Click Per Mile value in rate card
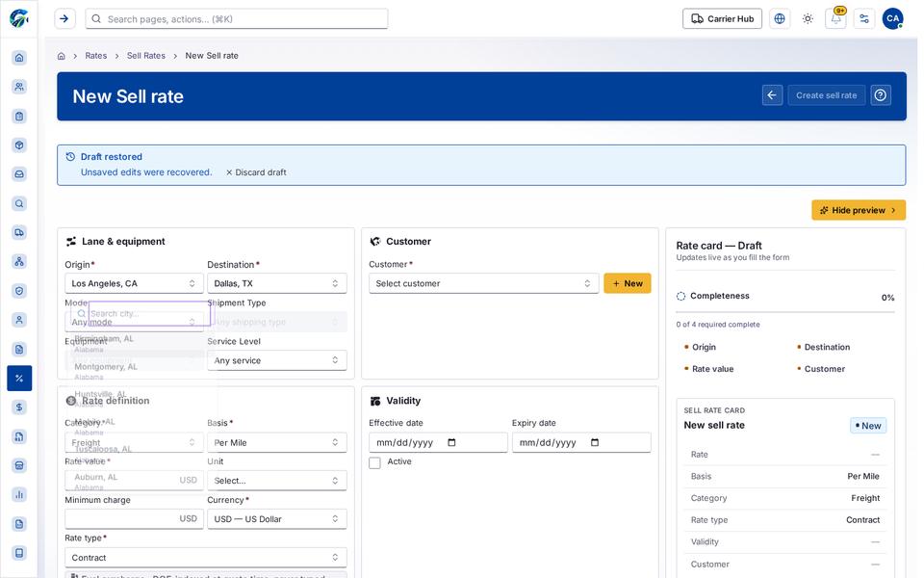Screen dimensions: 924x578 pyautogui.click(x=862, y=477)
